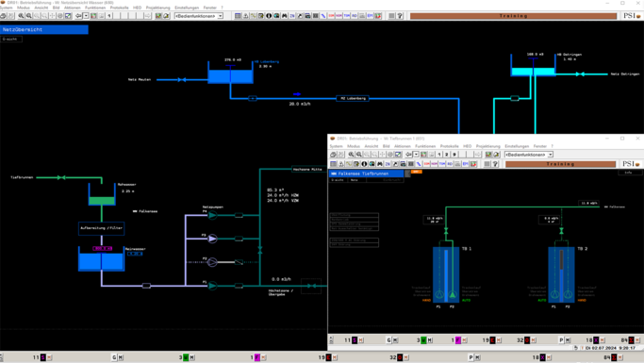Open the Protokolle menu in the main window
644x363 pixels.
pos(119,8)
